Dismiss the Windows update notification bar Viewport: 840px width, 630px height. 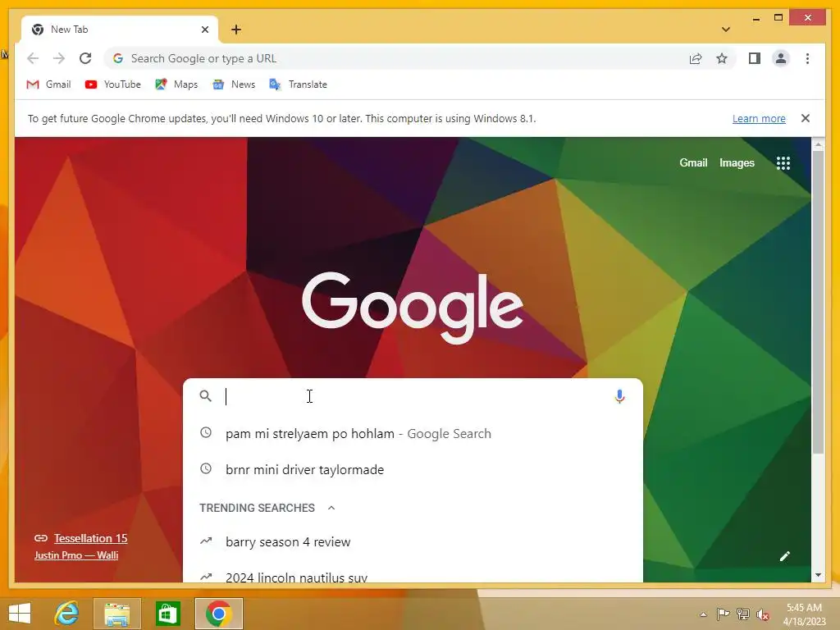point(806,118)
